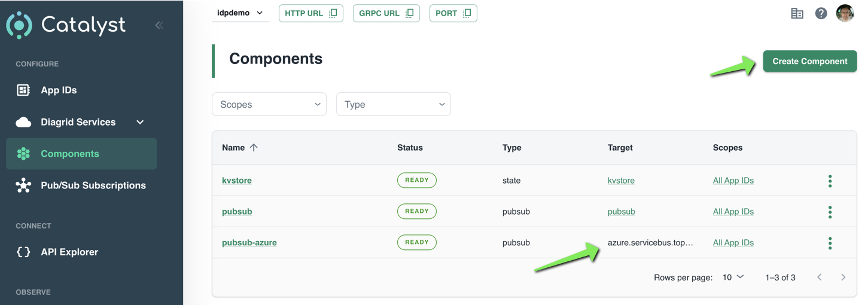
Task: Copy the GRPC URL
Action: (386, 13)
